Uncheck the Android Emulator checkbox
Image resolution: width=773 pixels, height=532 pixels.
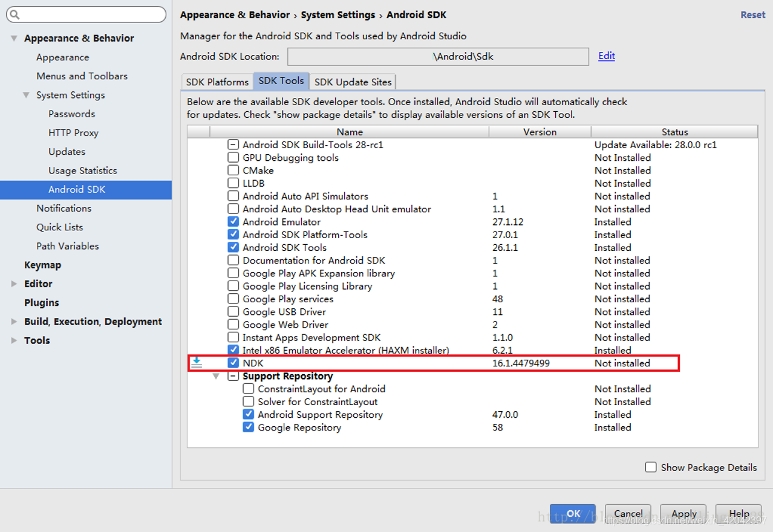pyautogui.click(x=233, y=222)
